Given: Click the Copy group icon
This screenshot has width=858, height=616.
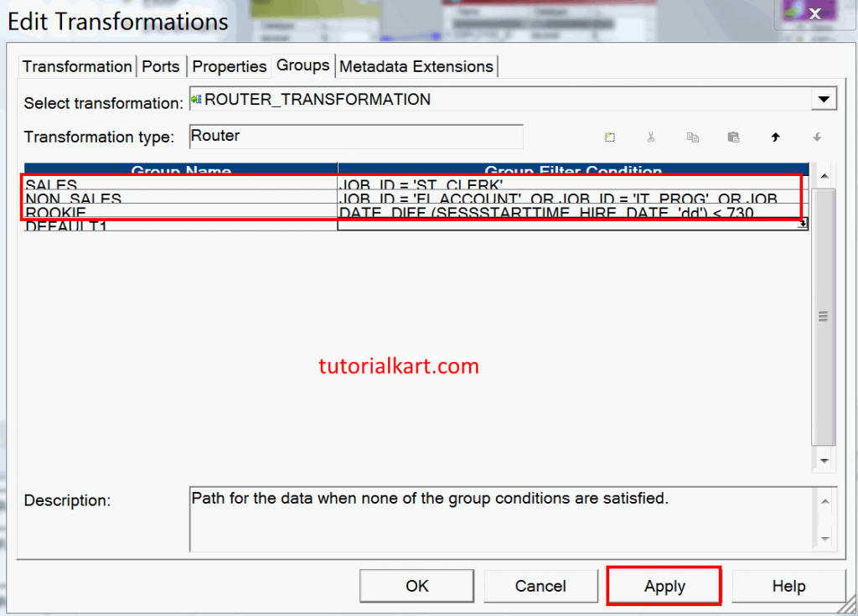Looking at the screenshot, I should coord(692,137).
